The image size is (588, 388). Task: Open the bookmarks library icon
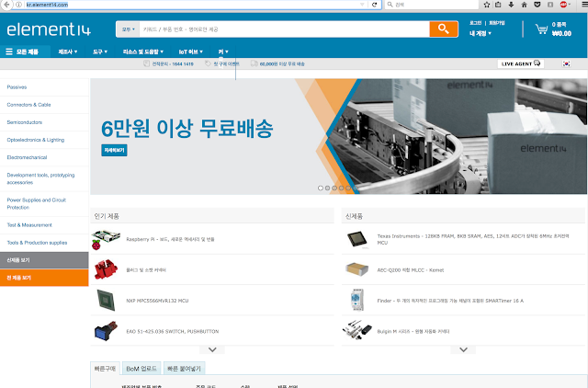coord(498,5)
